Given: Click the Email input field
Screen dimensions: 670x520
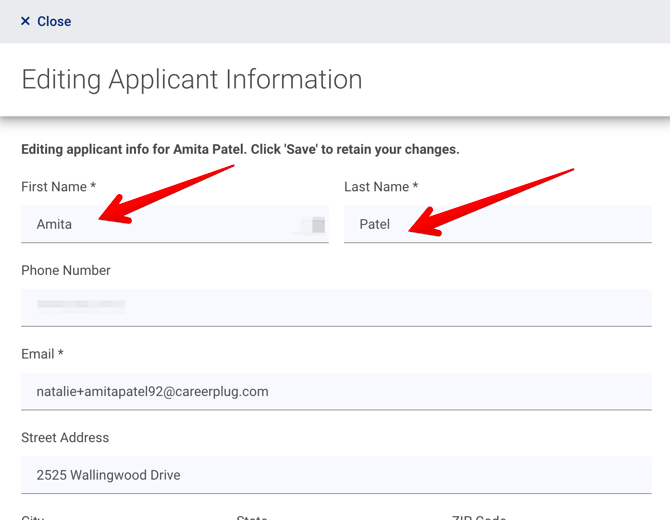Looking at the screenshot, I should click(336, 391).
